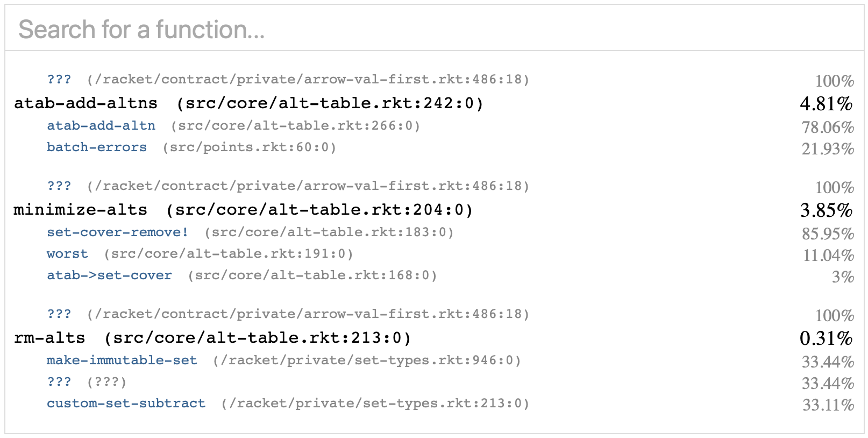868x438 pixels.
Task: Open the worst function link
Action: click(67, 254)
